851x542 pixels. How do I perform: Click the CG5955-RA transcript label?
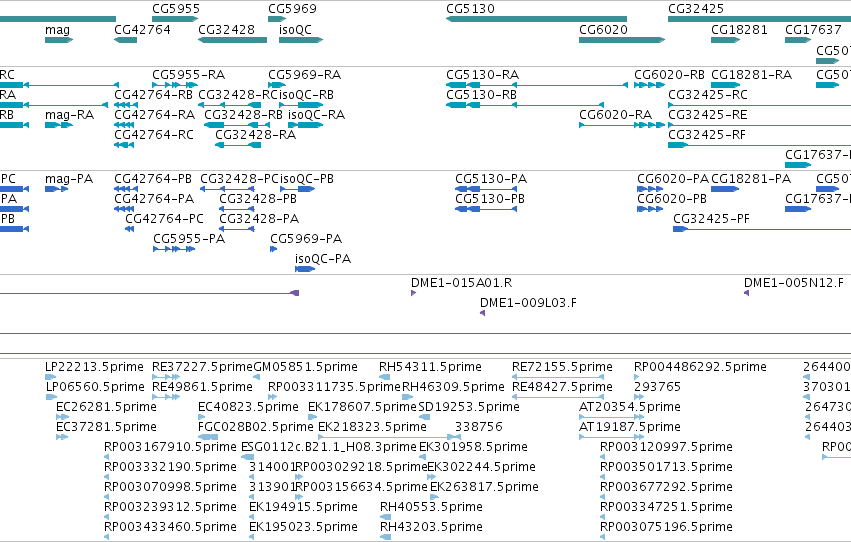point(188,74)
